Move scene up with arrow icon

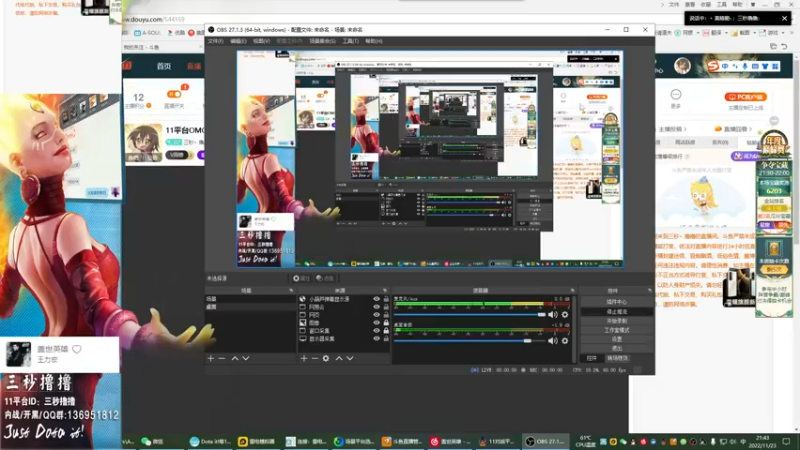(x=235, y=359)
